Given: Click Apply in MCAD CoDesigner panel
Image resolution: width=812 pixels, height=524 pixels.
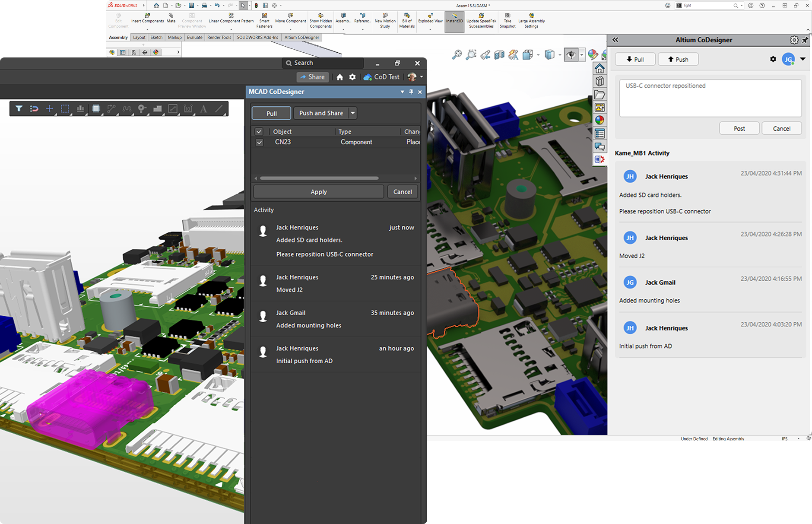Looking at the screenshot, I should click(x=318, y=192).
